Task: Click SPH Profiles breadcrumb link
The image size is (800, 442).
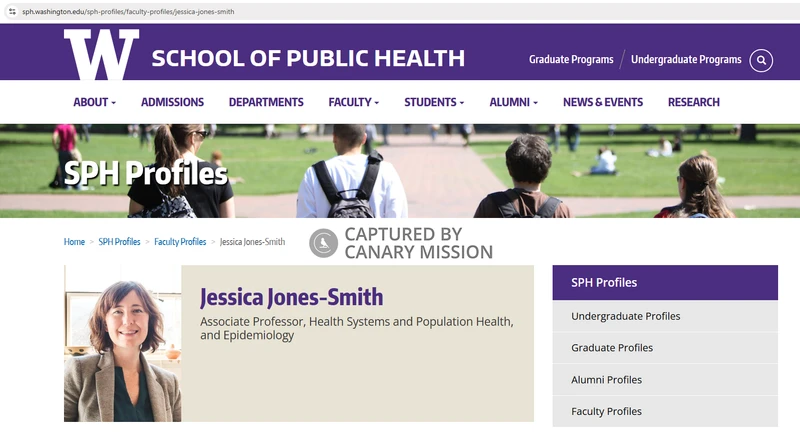Action: [119, 242]
